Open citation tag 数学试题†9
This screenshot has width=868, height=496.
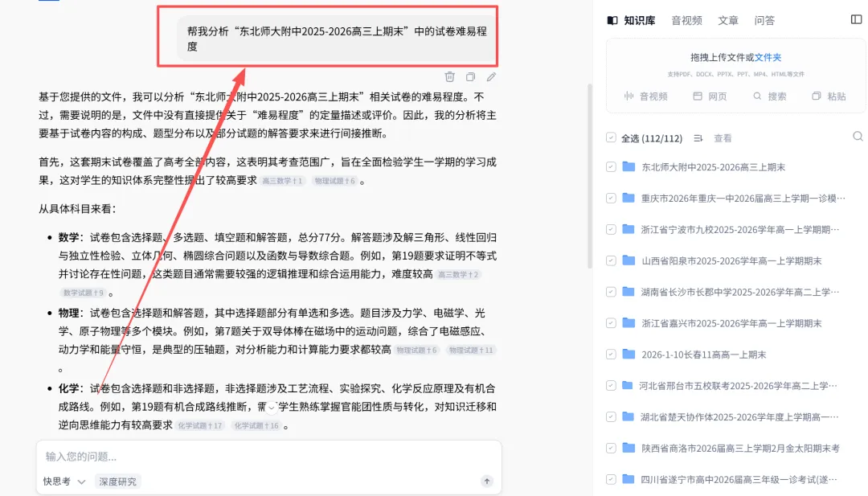click(83, 293)
